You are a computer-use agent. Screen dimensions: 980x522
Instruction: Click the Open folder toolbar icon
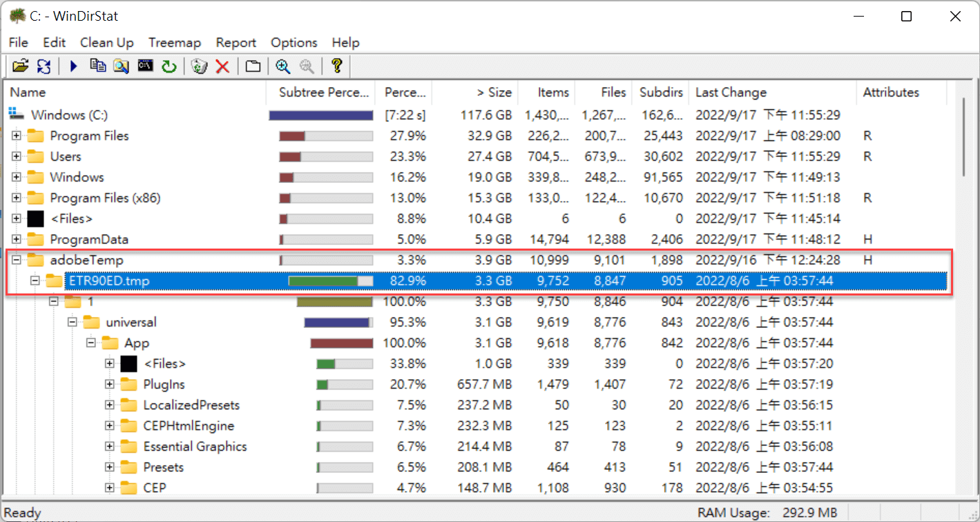coord(21,66)
